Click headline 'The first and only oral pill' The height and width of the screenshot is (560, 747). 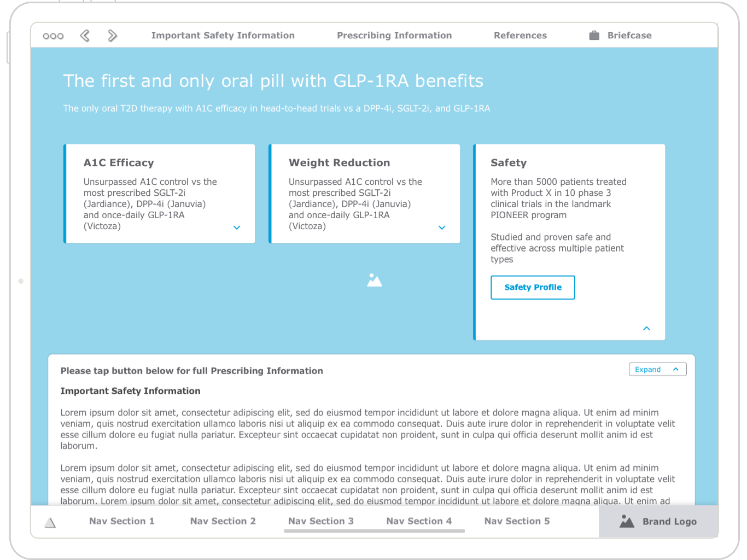[x=273, y=81]
